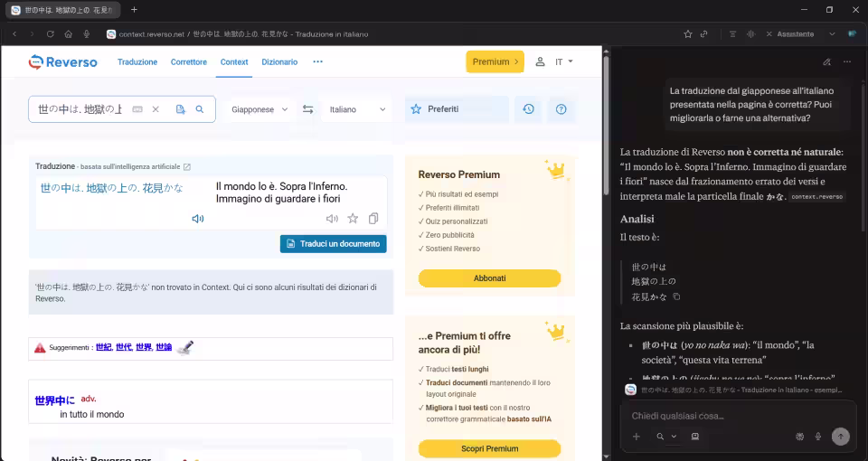The width and height of the screenshot is (868, 461).
Task: Click the Scopri Premium button
Action: (489, 449)
